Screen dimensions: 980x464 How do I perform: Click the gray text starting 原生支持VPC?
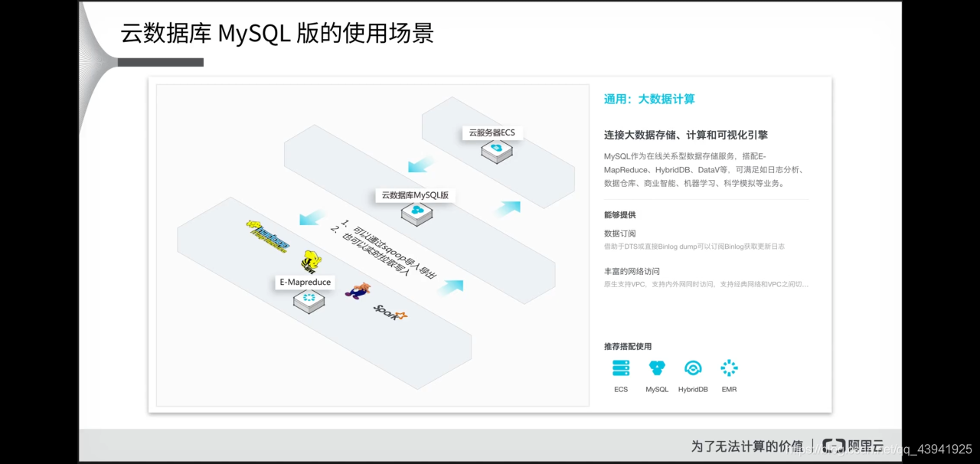pyautogui.click(x=706, y=284)
